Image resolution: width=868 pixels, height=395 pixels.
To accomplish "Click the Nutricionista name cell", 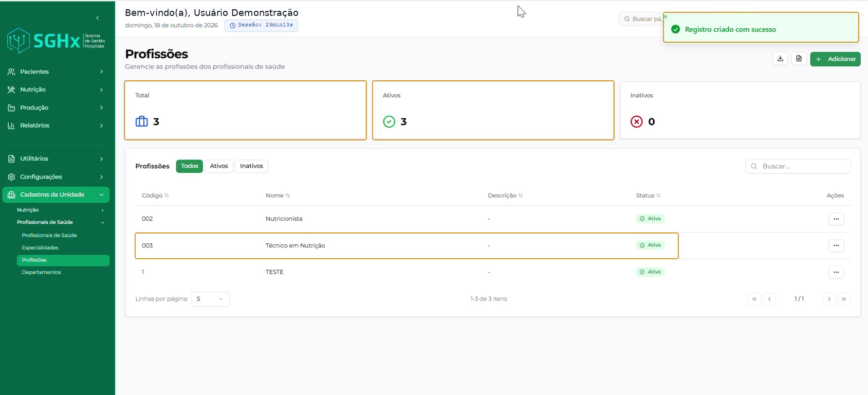I will [284, 219].
